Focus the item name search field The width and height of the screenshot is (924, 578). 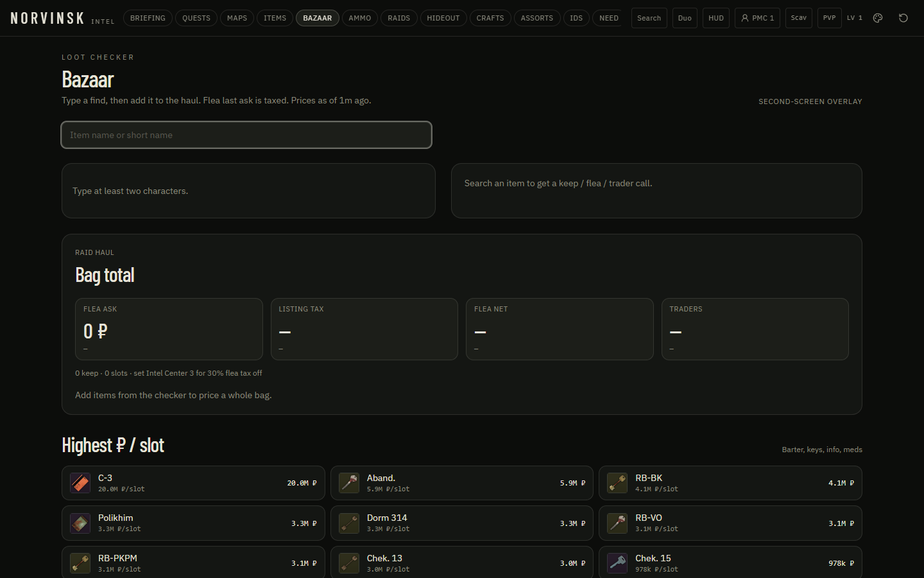pyautogui.click(x=246, y=135)
